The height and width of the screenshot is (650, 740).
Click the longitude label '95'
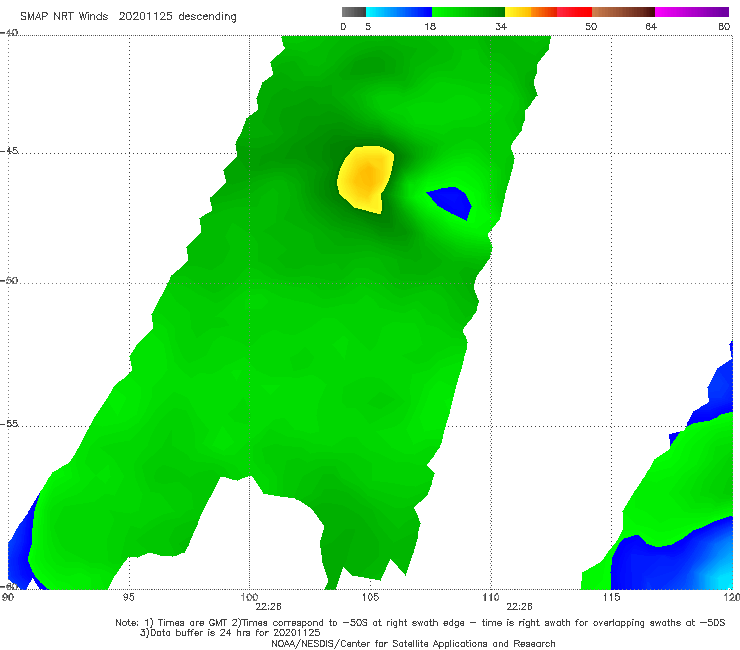pyautogui.click(x=128, y=598)
